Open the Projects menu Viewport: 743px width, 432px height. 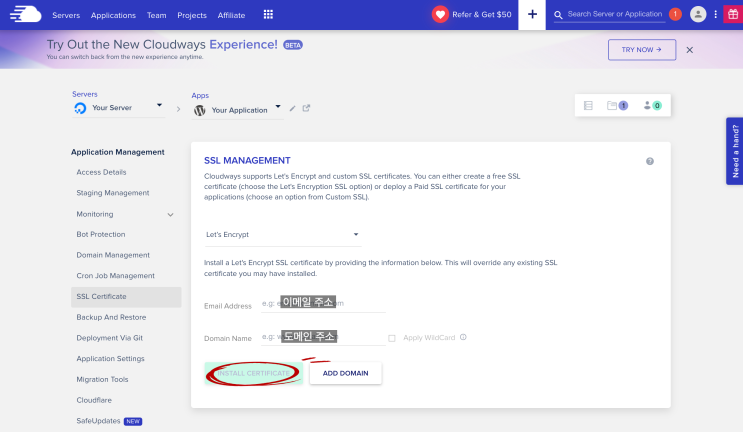(192, 15)
